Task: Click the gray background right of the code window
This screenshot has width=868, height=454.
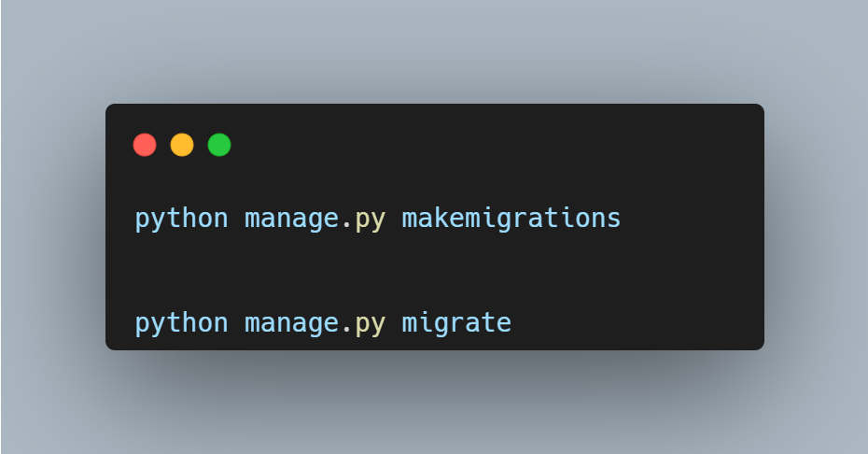Action: point(816,227)
